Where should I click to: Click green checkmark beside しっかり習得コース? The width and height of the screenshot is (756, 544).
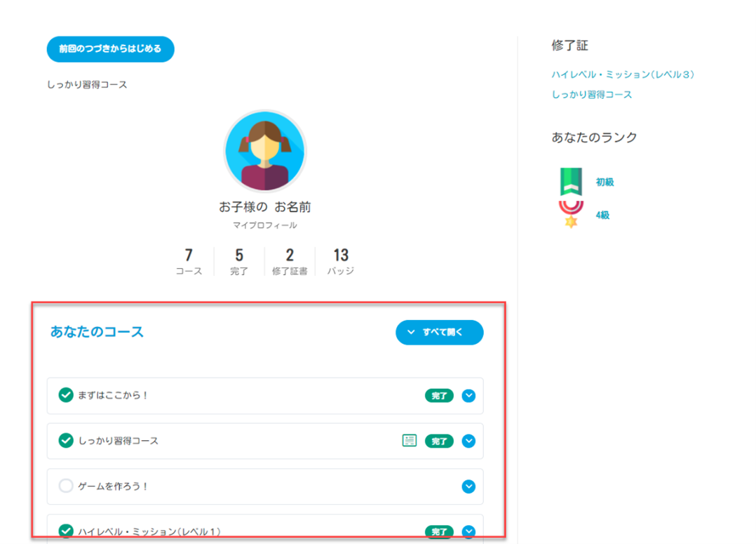pos(66,441)
